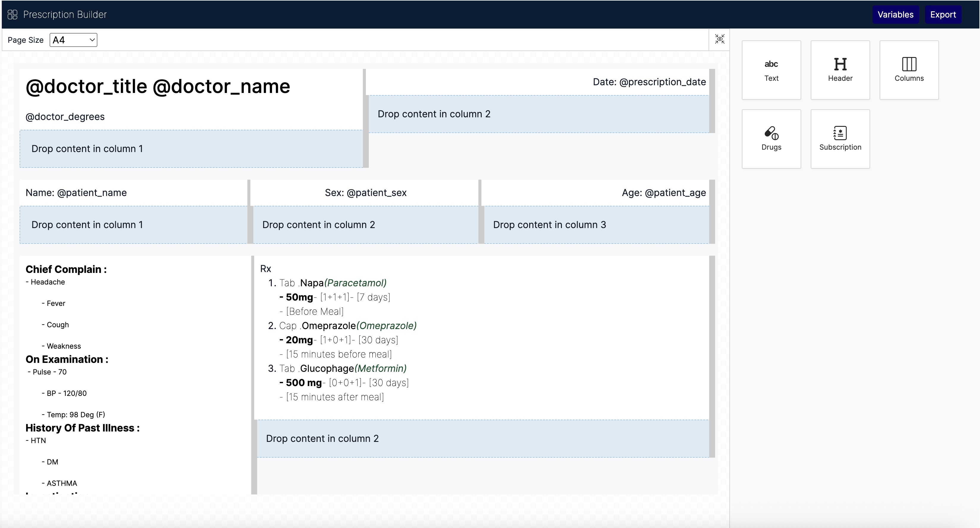Click the Napa Paracetamol drug entry
Viewport: 980px width, 528px height.
pyautogui.click(x=333, y=283)
